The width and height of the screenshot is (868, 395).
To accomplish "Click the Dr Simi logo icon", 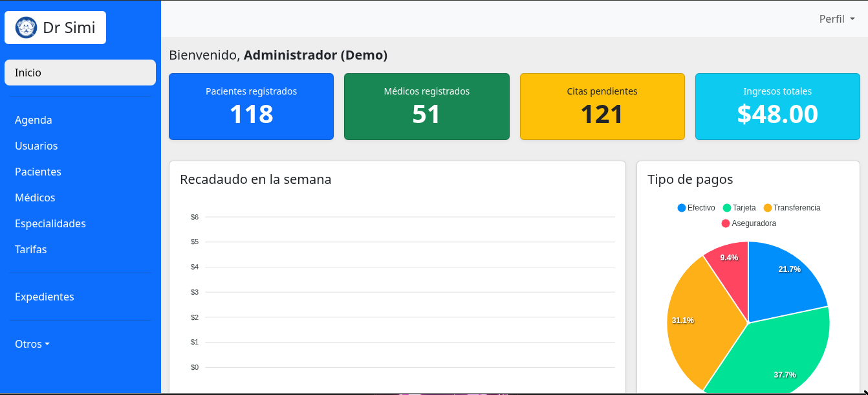I will (x=25, y=28).
